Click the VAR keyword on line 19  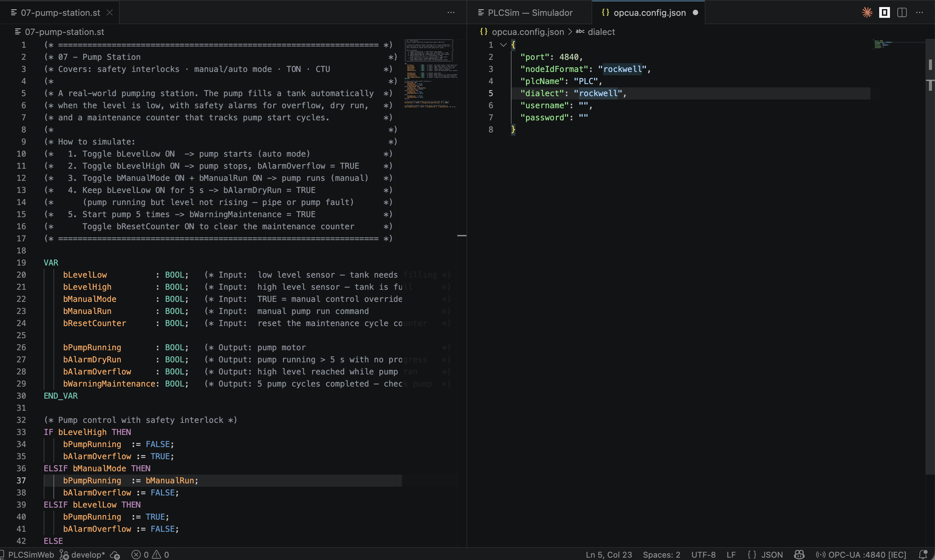(51, 263)
